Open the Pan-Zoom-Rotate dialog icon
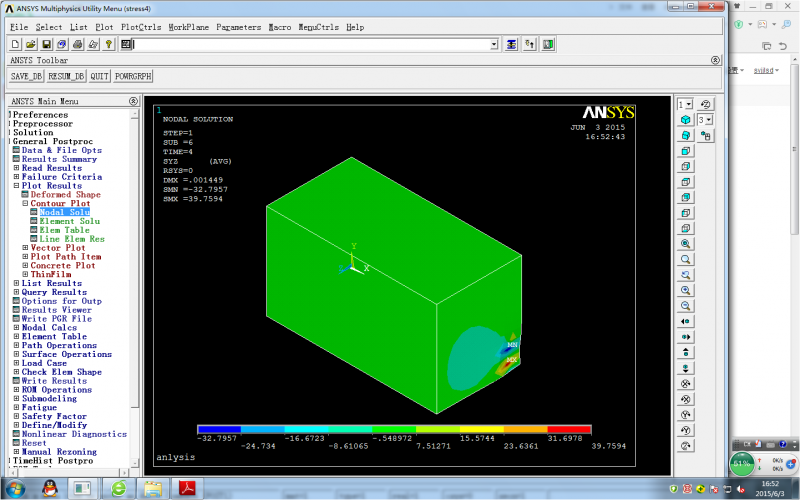 62,44
